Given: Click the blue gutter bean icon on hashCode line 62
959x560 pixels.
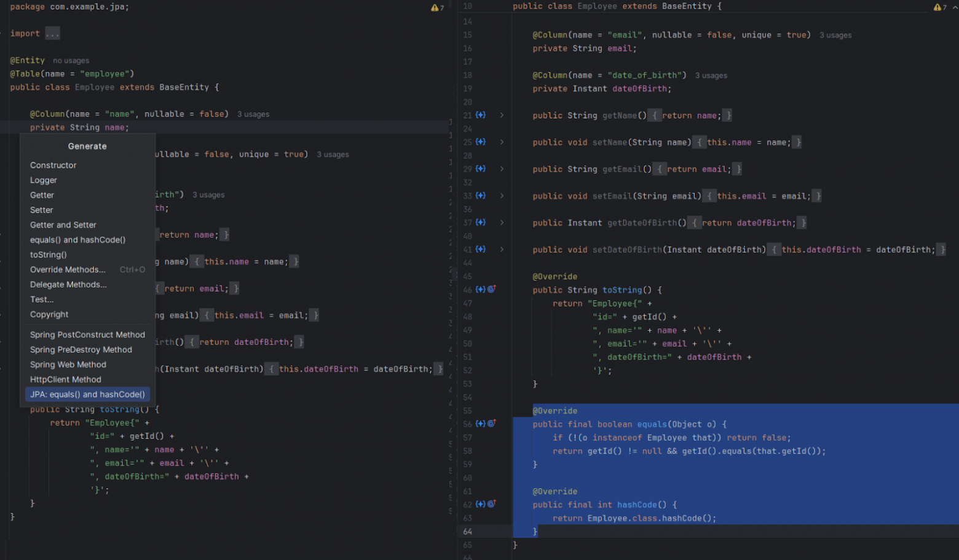Looking at the screenshot, I should (x=481, y=504).
